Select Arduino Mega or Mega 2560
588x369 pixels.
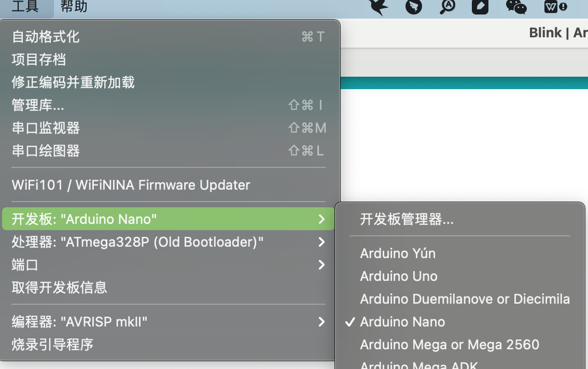pyautogui.click(x=449, y=345)
